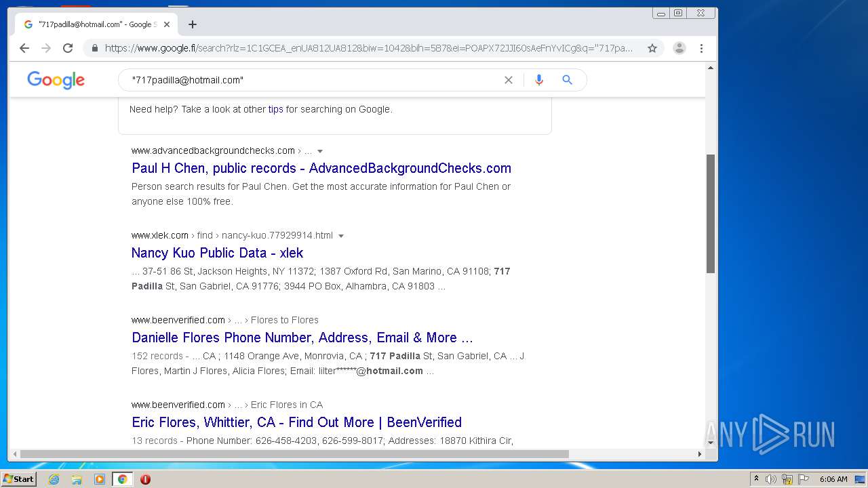This screenshot has width=868, height=488.
Task: Open the Action Center flag icon
Action: click(x=804, y=479)
